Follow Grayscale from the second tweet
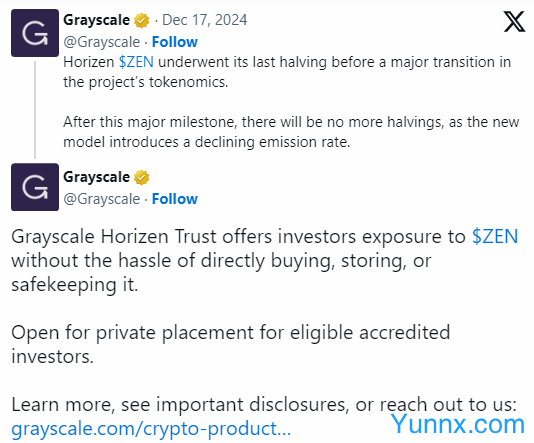 click(175, 199)
